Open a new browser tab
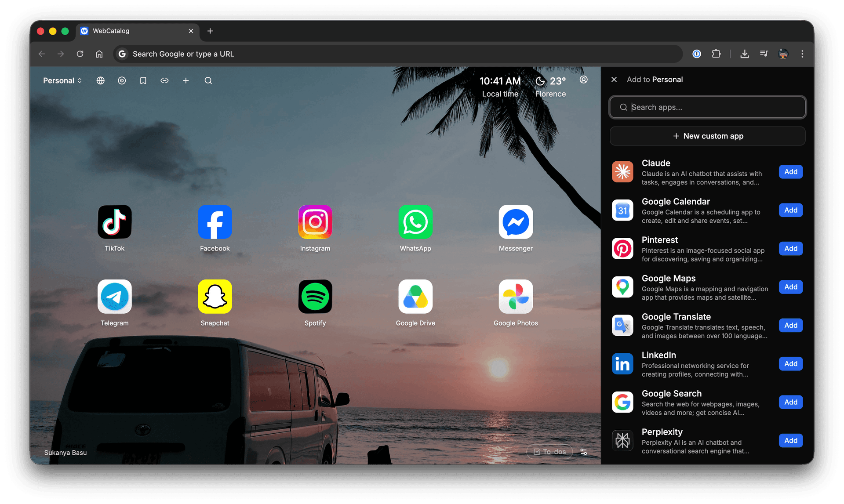Viewport: 844px width, 504px height. point(210,31)
